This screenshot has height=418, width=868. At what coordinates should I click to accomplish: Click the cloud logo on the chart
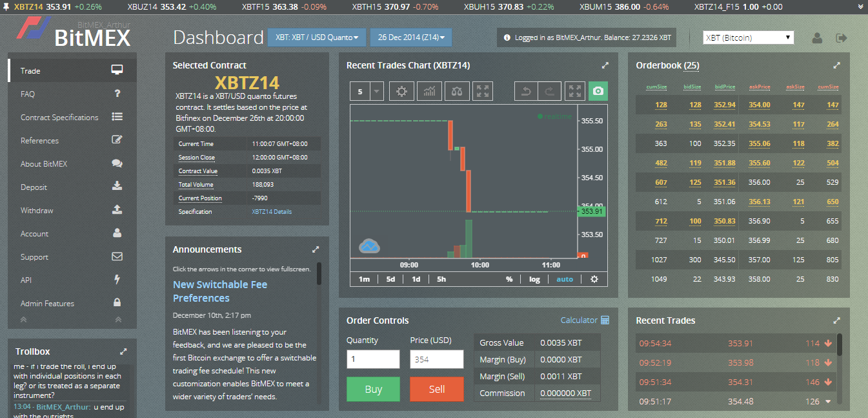click(x=370, y=246)
